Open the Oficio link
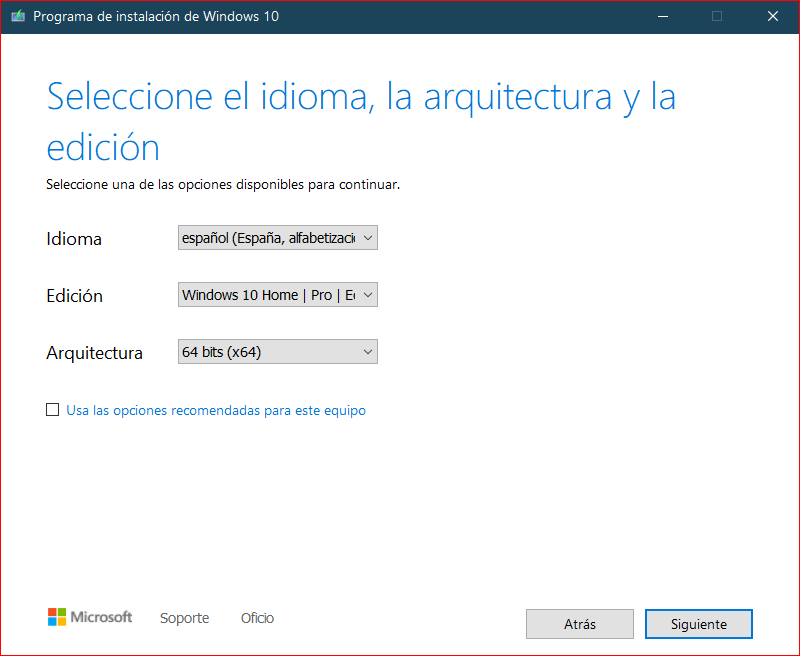The height and width of the screenshot is (656, 800). point(257,618)
